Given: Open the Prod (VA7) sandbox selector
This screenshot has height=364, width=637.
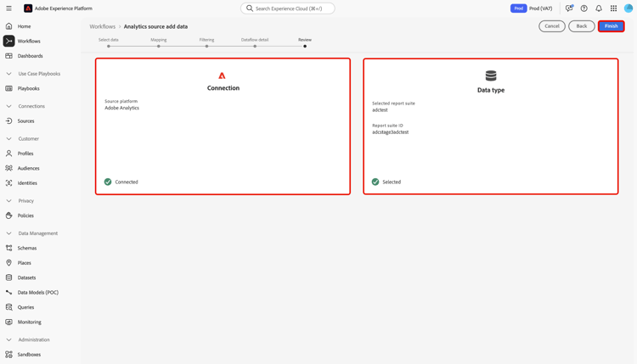Looking at the screenshot, I should [540, 8].
